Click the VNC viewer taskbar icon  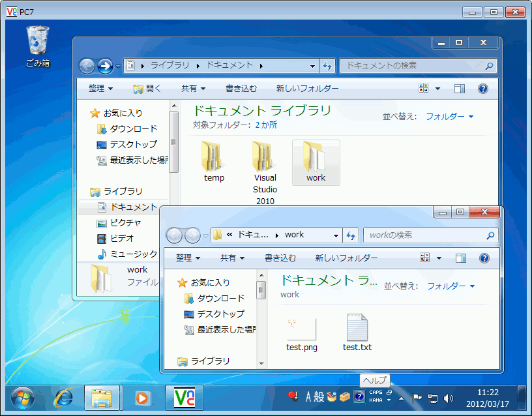pos(185,398)
